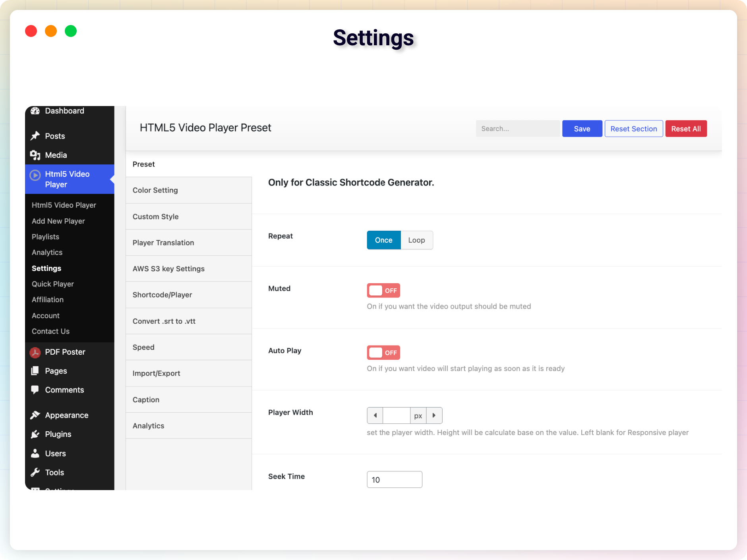Click the Users person icon

coord(35,453)
